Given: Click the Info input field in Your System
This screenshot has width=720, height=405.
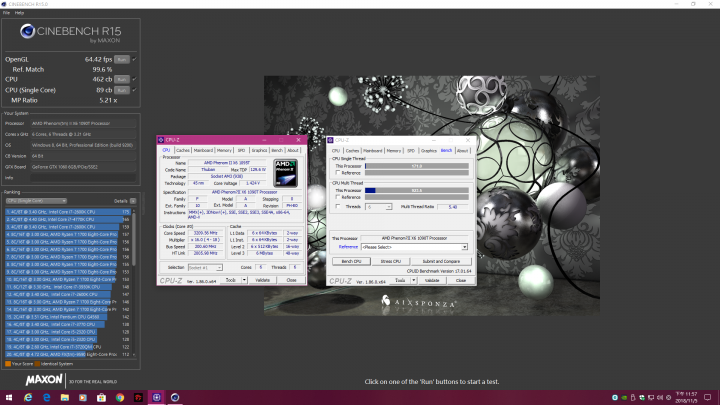Looking at the screenshot, I should (83, 178).
